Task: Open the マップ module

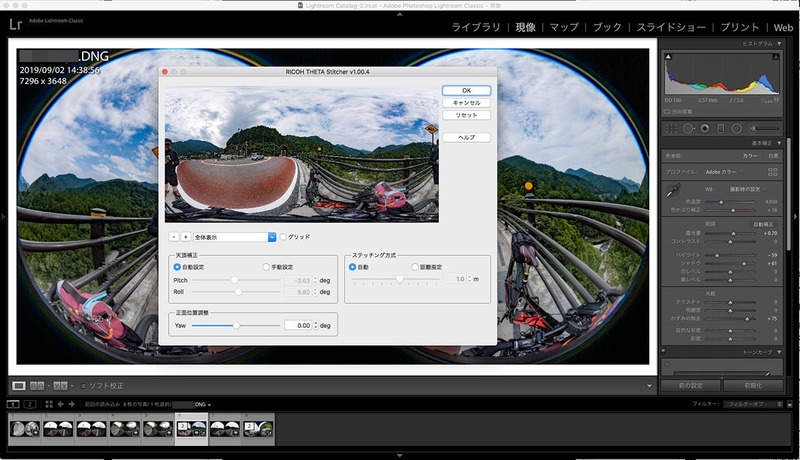Action: point(564,27)
